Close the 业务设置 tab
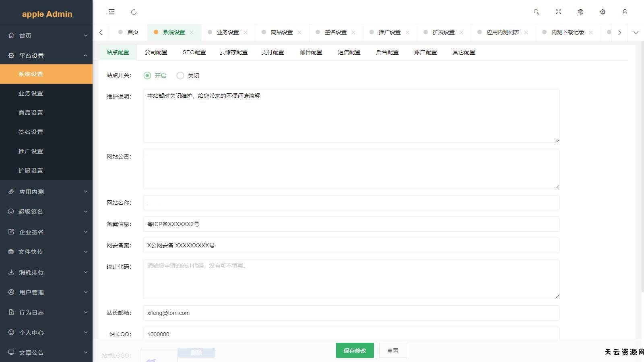This screenshot has width=644, height=362. click(246, 33)
